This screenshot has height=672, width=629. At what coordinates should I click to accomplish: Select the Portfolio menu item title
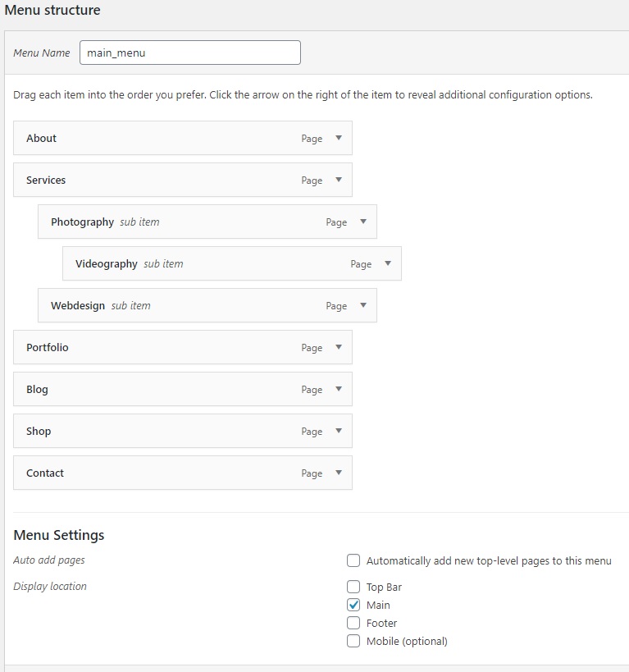(x=48, y=348)
